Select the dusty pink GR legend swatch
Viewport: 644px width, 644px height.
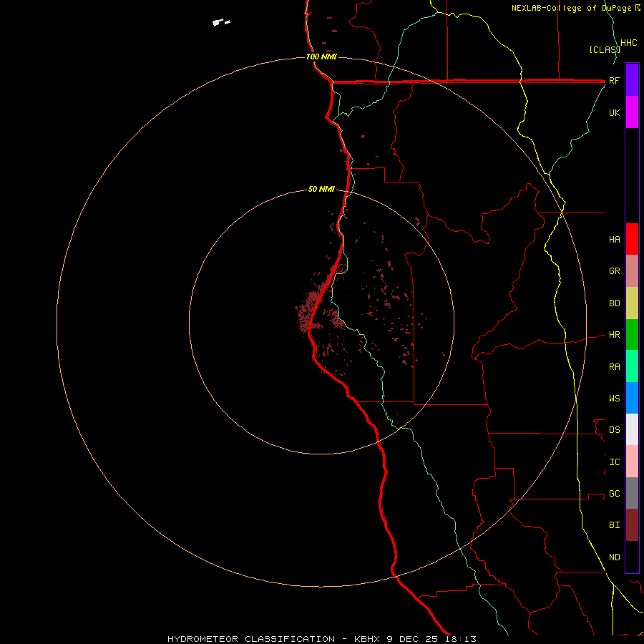632,271
